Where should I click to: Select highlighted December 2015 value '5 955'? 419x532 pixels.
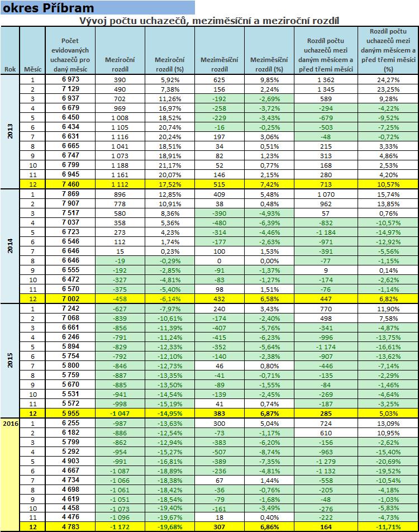pos(70,414)
